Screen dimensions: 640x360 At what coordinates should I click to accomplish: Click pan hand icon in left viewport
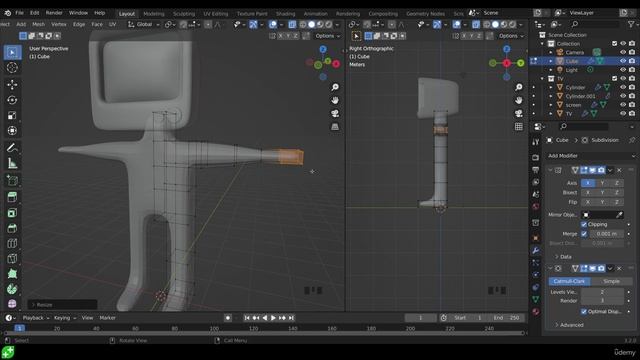point(335,100)
